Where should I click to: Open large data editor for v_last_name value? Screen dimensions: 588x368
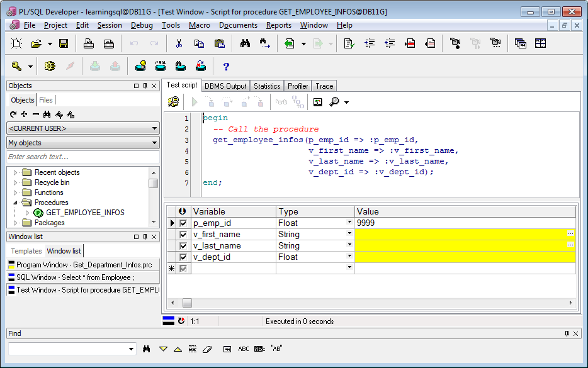[x=570, y=245]
